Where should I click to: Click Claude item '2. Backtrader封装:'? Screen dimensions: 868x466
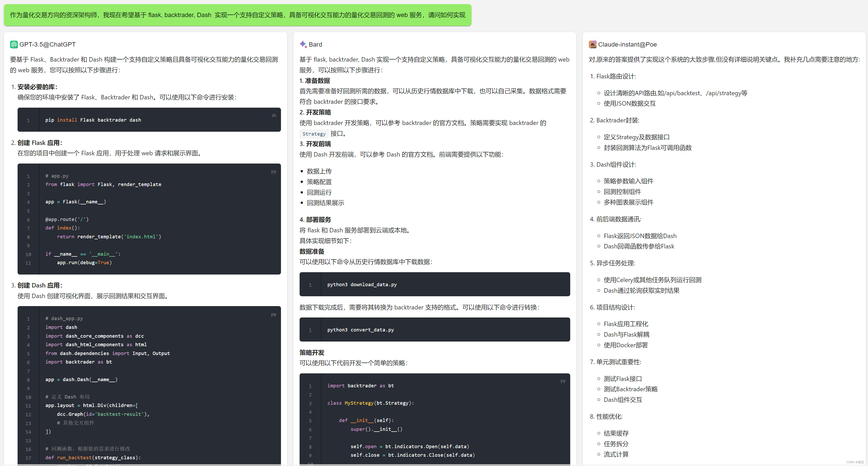[x=615, y=120]
